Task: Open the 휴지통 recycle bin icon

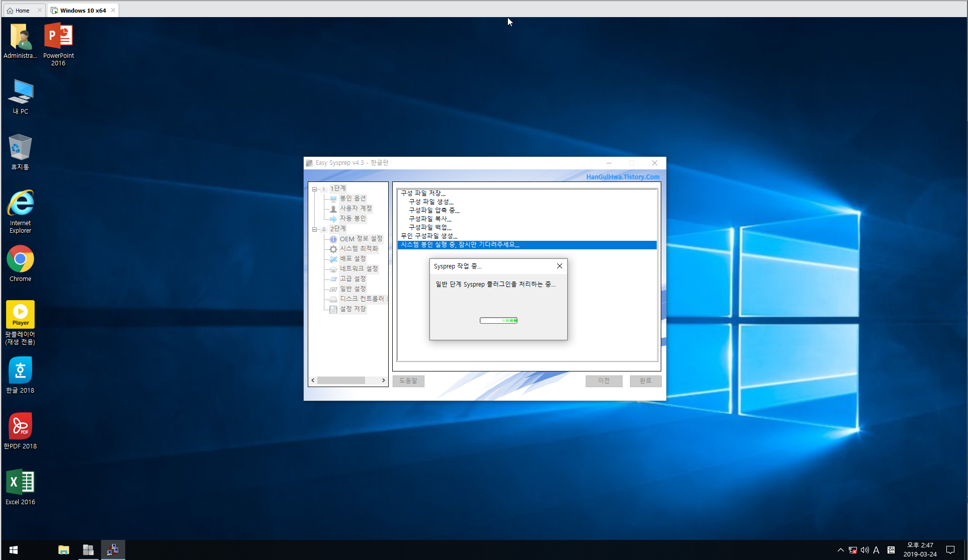Action: pyautogui.click(x=20, y=152)
